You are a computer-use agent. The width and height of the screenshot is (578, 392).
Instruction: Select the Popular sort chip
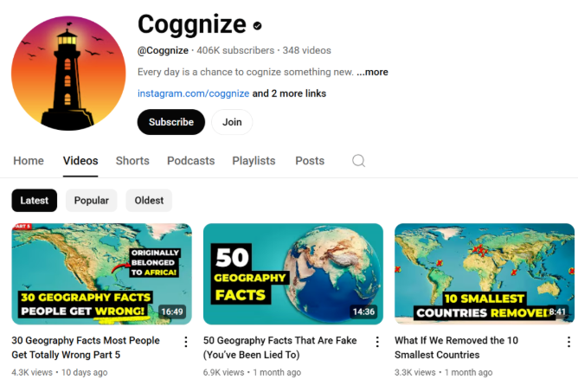[92, 201]
